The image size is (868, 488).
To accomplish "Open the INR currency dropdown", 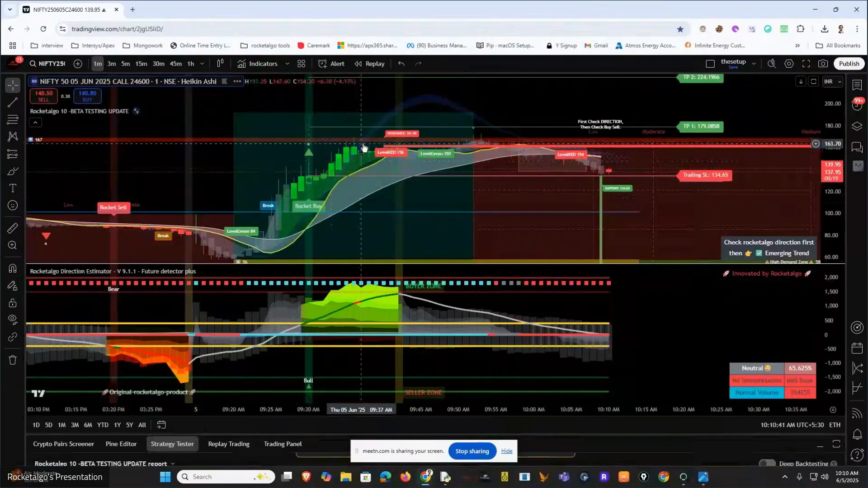I will [x=832, y=82].
